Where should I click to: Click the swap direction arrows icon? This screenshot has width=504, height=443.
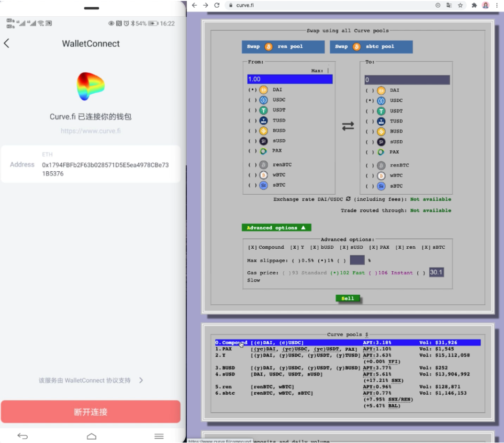pos(347,126)
